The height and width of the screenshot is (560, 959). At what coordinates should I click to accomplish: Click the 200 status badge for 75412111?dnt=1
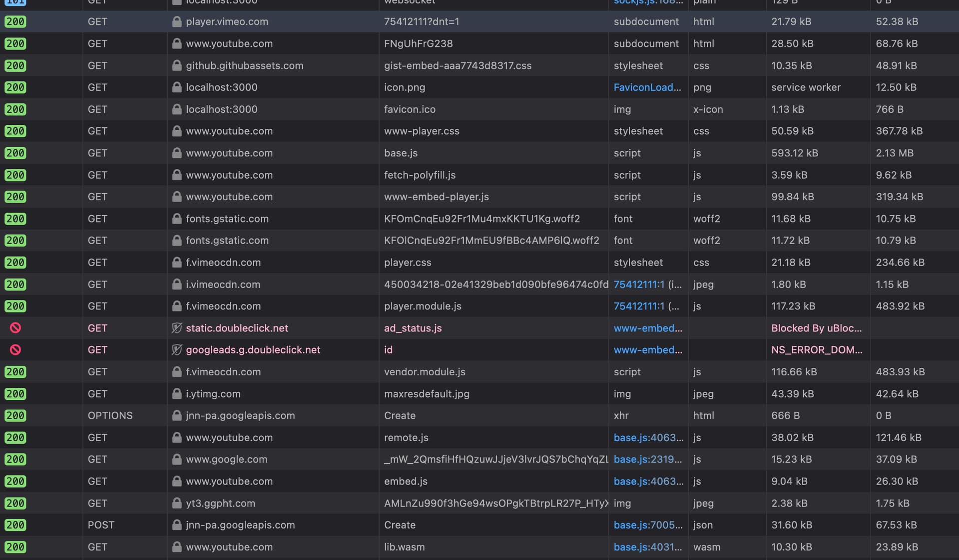pyautogui.click(x=15, y=21)
